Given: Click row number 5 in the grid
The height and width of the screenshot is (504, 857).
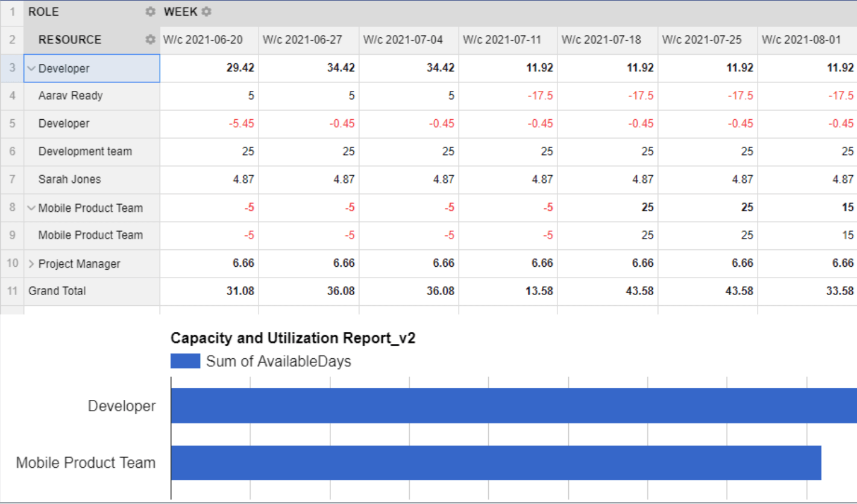Looking at the screenshot, I should [x=11, y=123].
